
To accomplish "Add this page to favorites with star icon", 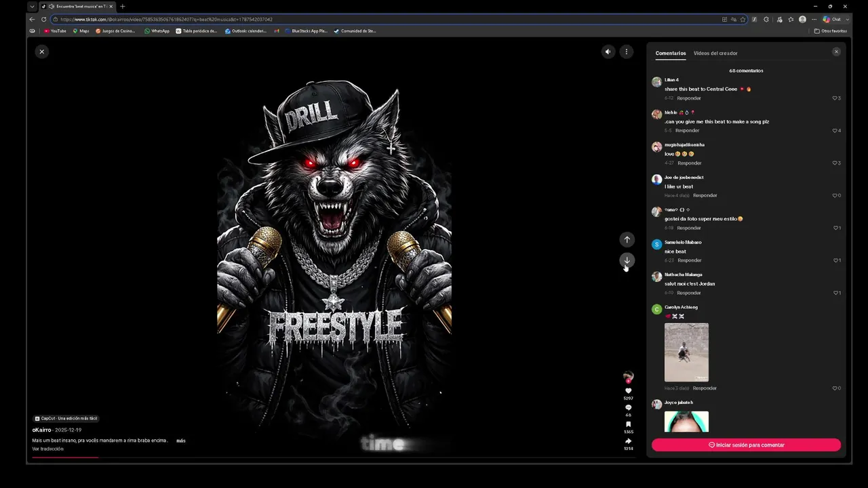I will 743,20.
